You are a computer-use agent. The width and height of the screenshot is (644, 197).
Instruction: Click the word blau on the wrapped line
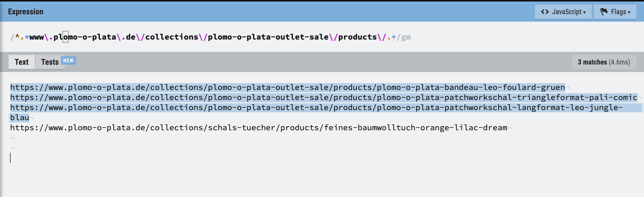click(20, 118)
